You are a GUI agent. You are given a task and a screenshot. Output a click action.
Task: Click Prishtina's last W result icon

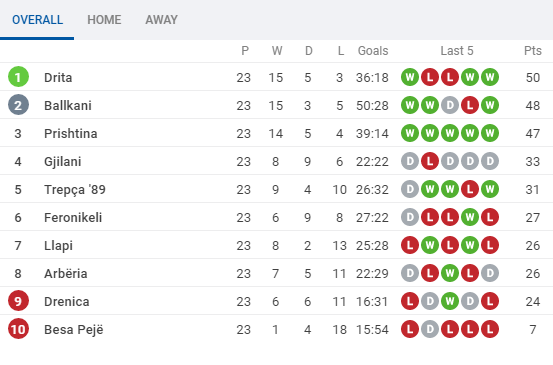(x=490, y=133)
